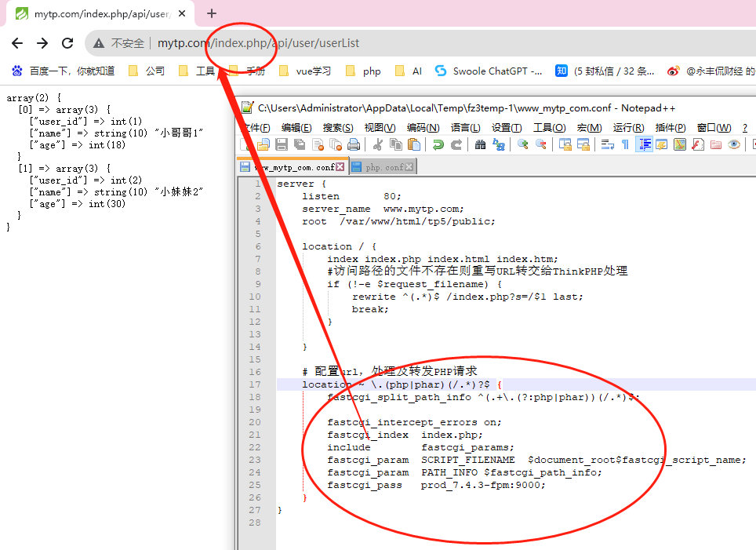This screenshot has height=550, width=756.
Task: Open the 百度一下,你就知道 bookmark
Action: click(x=64, y=71)
